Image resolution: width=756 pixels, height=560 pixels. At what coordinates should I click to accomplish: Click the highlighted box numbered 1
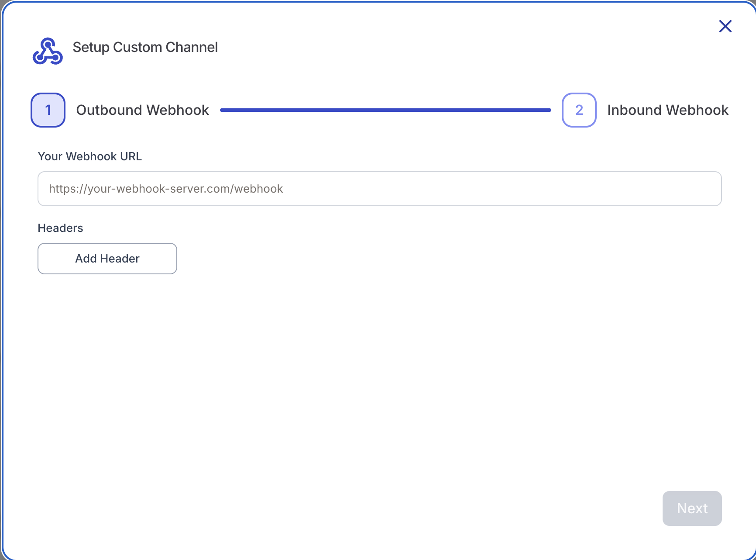coord(48,110)
